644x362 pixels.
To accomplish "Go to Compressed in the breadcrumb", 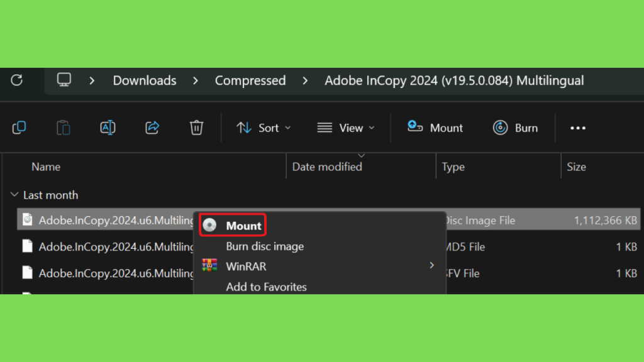I will 250,80.
